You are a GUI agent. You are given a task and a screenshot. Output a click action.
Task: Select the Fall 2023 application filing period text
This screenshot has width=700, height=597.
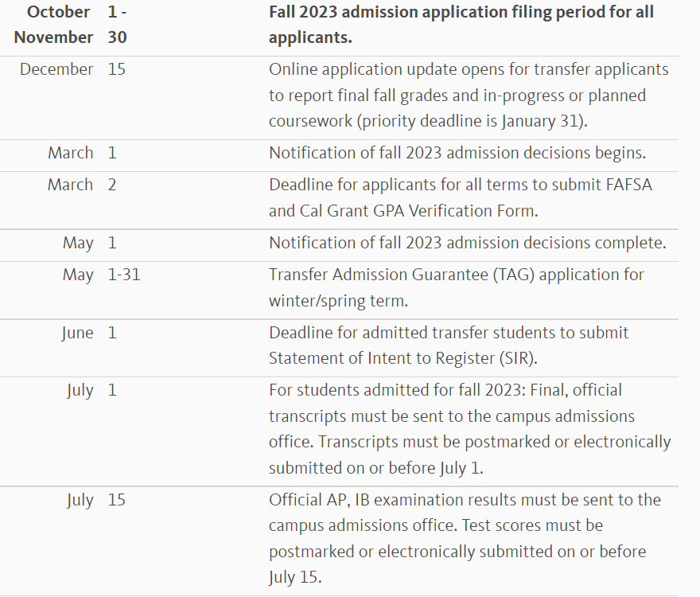point(461,25)
